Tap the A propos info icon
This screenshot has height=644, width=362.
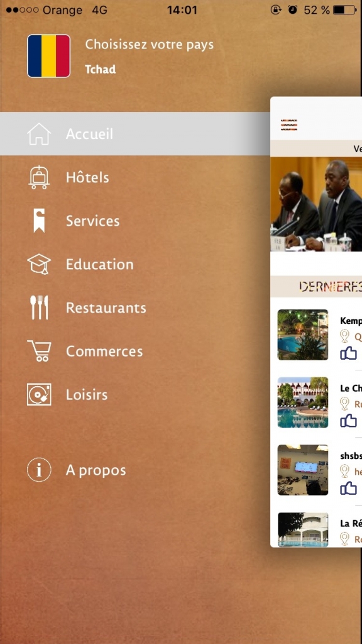[x=39, y=470]
